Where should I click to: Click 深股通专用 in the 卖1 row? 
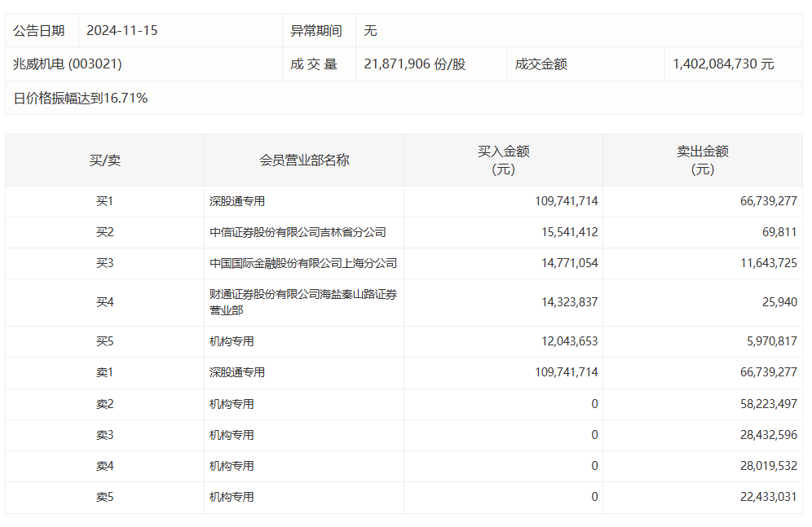(237, 372)
